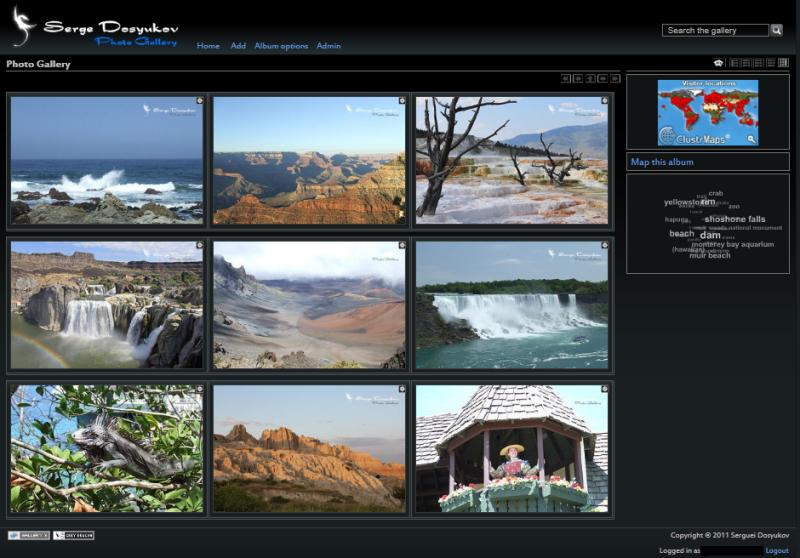
Task: Click corner options icon on crater photo
Action: coord(402,245)
